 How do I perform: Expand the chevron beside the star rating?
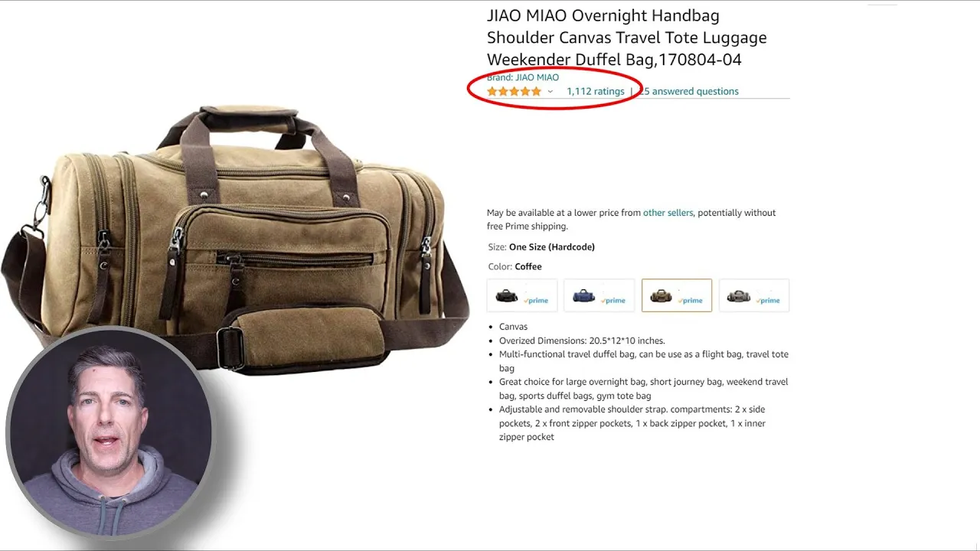[550, 92]
